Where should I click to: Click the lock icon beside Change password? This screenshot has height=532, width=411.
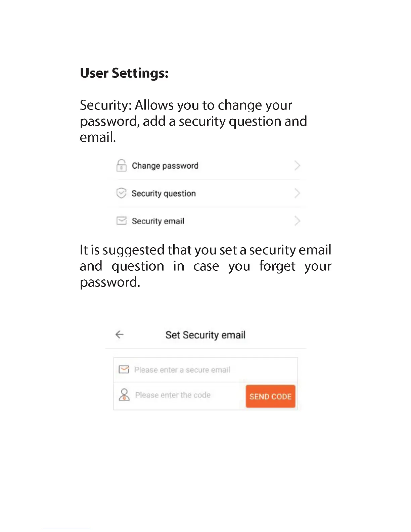pyautogui.click(x=121, y=166)
